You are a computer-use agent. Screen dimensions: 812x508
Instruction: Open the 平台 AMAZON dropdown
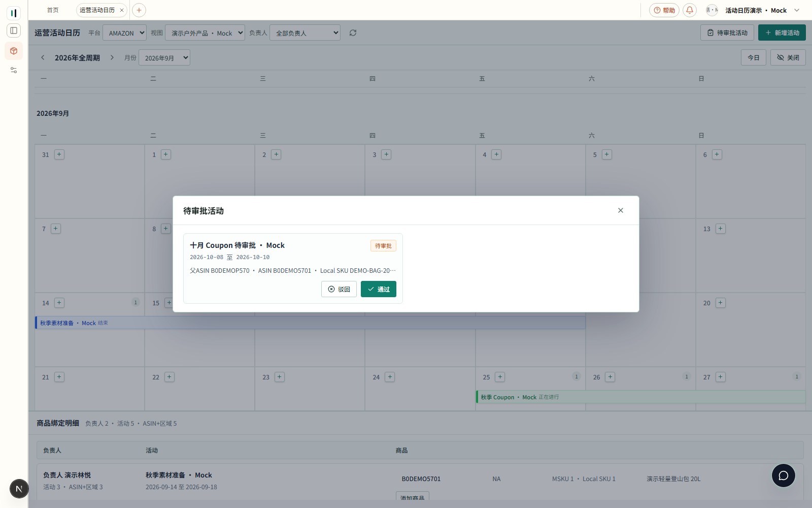124,33
